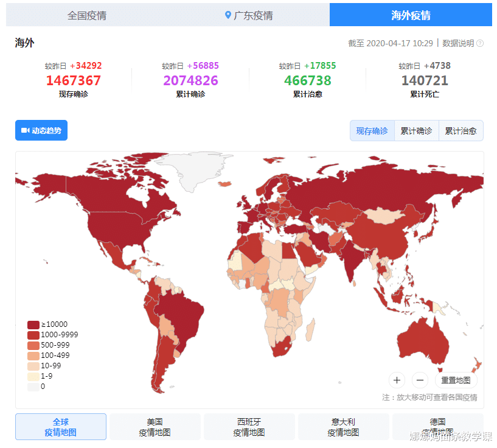Click the zoom out minus icon on map
Viewport: 497px width, 448px height.
coord(420,380)
